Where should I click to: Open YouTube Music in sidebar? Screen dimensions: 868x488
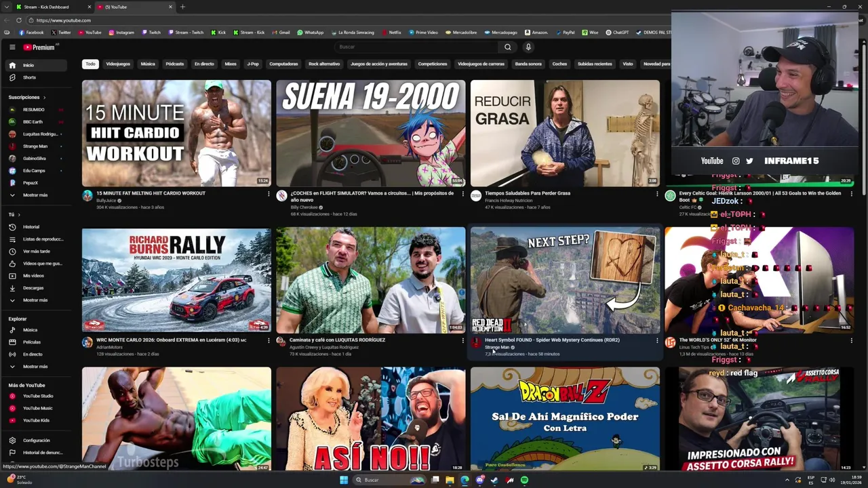(x=37, y=408)
